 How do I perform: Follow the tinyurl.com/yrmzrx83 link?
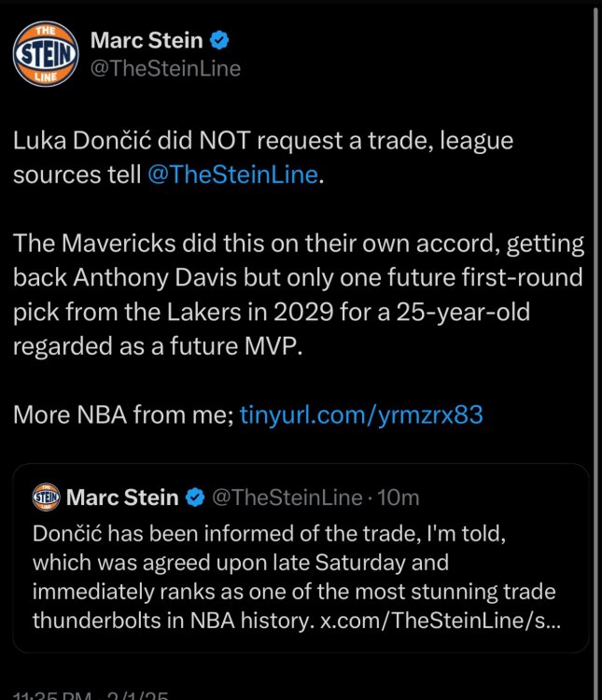(x=361, y=413)
